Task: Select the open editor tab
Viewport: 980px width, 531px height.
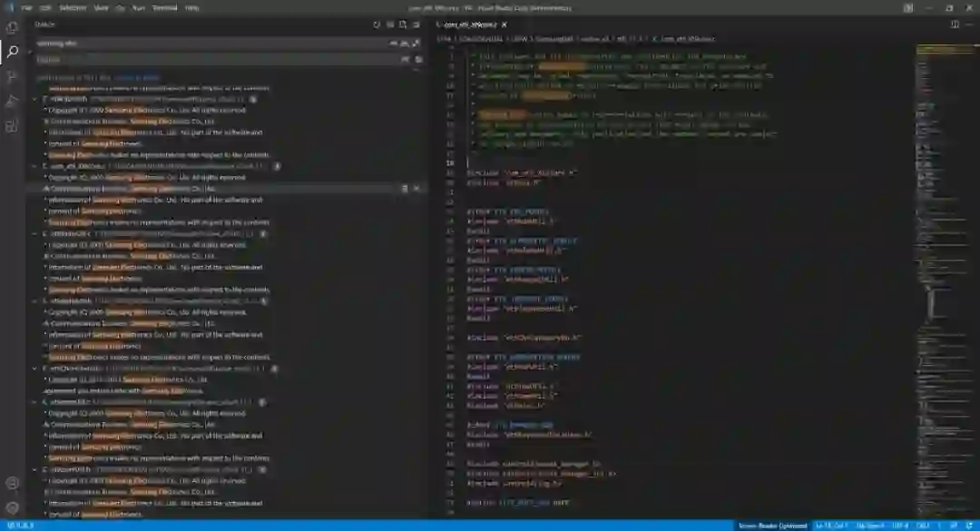Action: [x=470, y=25]
